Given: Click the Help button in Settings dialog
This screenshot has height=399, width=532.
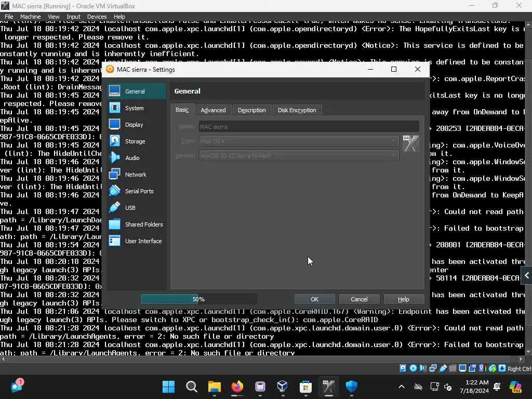Looking at the screenshot, I should (x=403, y=299).
